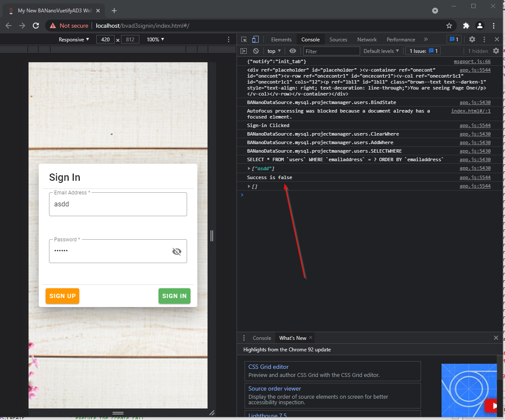The image size is (505, 420).
Task: Close the DevTools panel
Action: point(496,39)
